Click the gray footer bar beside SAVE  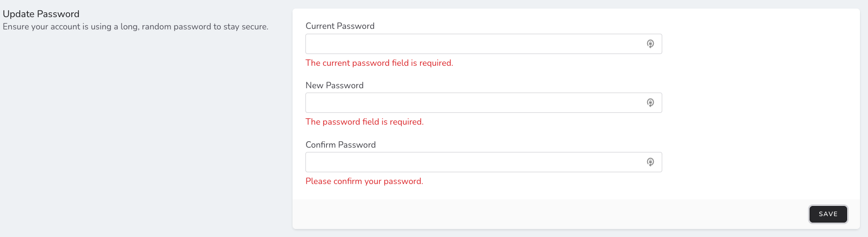tap(536, 214)
